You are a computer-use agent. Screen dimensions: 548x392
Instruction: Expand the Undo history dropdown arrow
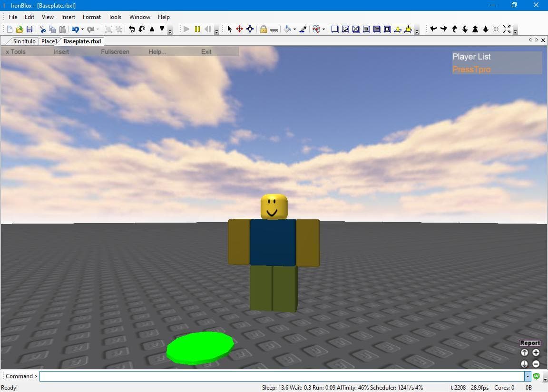pyautogui.click(x=82, y=29)
